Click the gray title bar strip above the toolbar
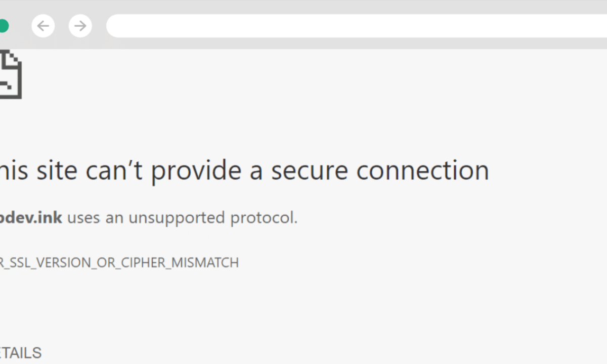 303,6
